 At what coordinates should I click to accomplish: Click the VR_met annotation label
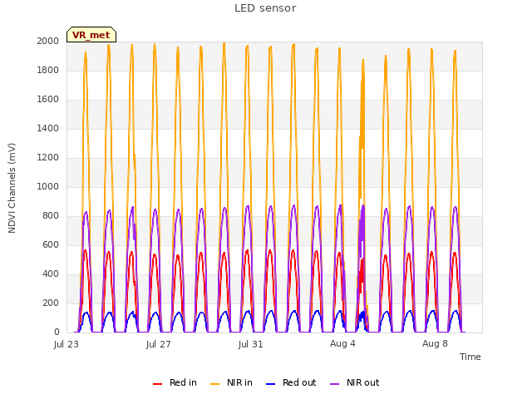(x=91, y=35)
